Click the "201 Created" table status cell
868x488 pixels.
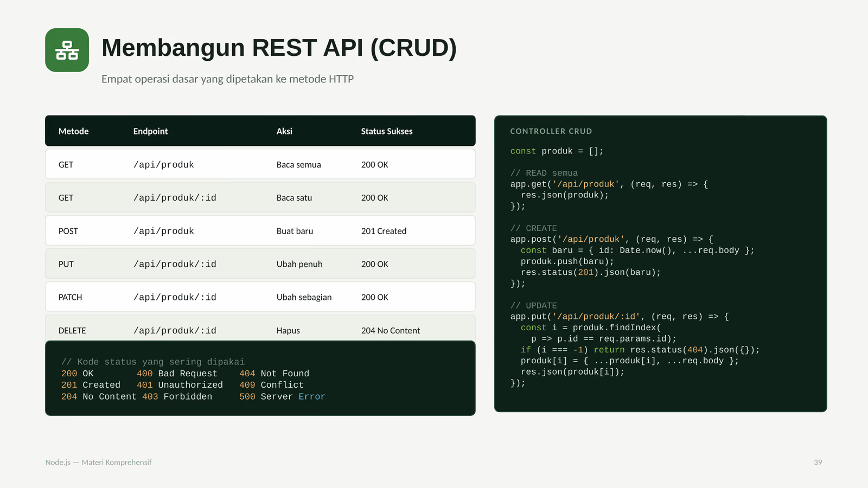coord(384,231)
